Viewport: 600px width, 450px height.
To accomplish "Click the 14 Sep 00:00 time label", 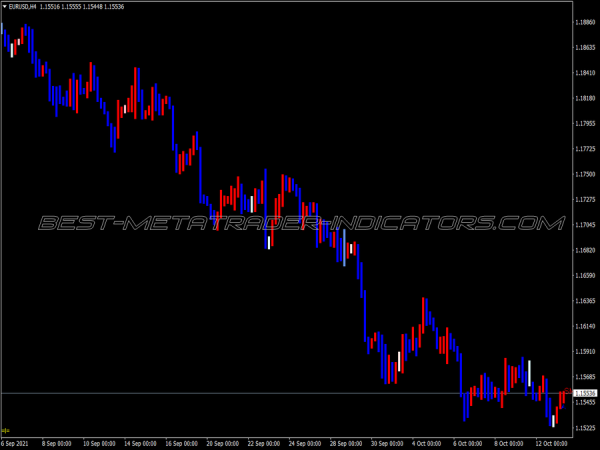I will point(140,443).
